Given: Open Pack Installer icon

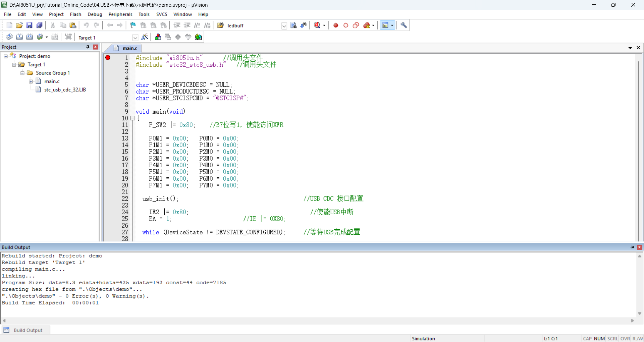Looking at the screenshot, I should (x=198, y=37).
